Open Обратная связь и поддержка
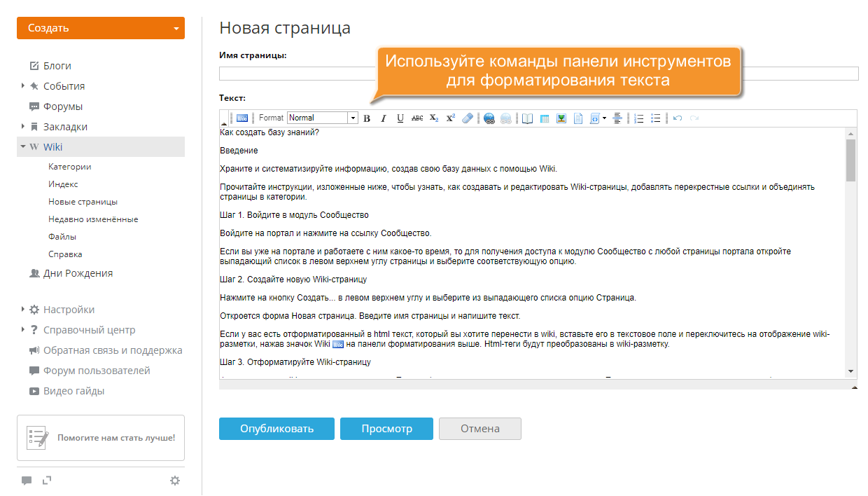Screen dimensions: 868x496 click(113, 350)
